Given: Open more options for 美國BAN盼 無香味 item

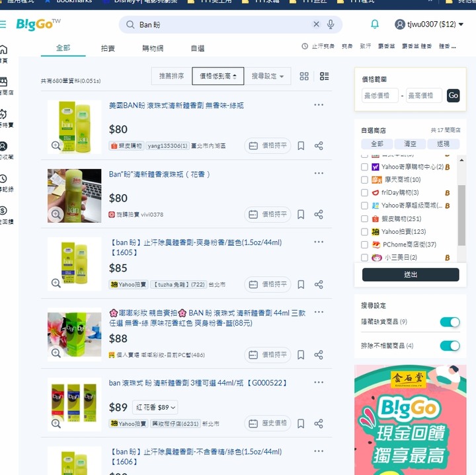Looking at the screenshot, I should pos(319,105).
